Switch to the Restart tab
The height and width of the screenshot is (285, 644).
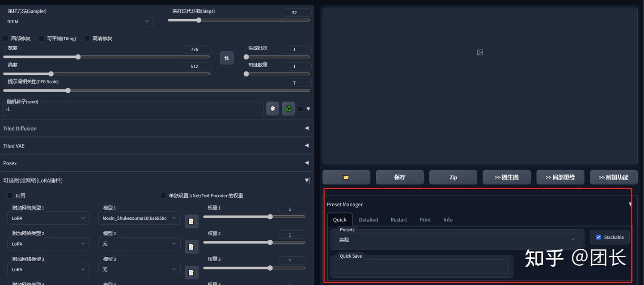point(399,220)
